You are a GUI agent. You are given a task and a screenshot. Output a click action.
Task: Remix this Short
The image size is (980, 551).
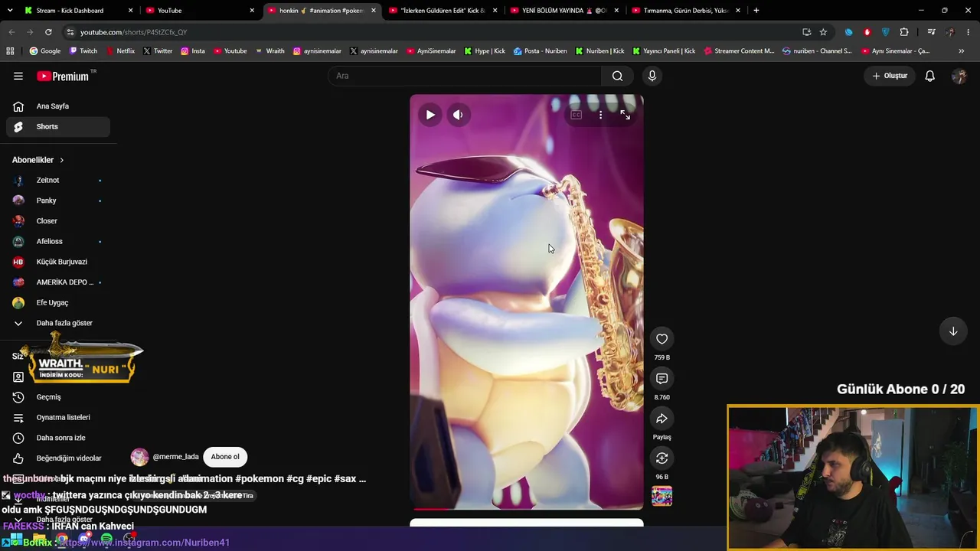click(662, 458)
